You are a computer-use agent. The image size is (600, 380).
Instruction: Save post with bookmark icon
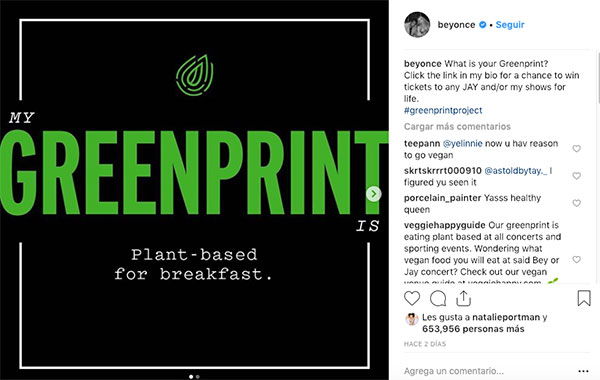pos(584,298)
